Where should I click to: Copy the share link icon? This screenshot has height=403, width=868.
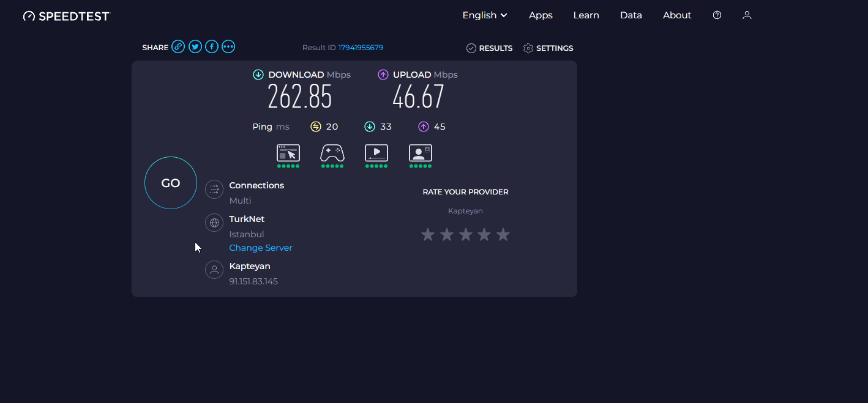pos(178,46)
